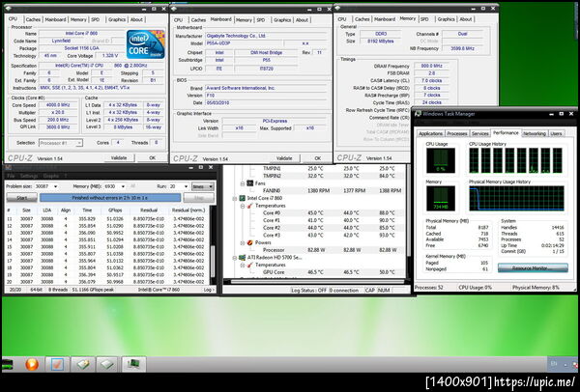The width and height of the screenshot is (580, 392).
Task: Click the Resource Monitor button
Action: click(533, 268)
